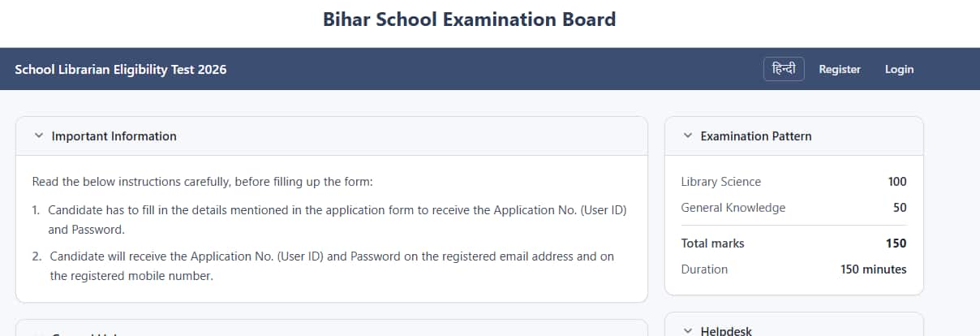
Task: Click the General Knowledge marks value 50
Action: click(x=900, y=208)
